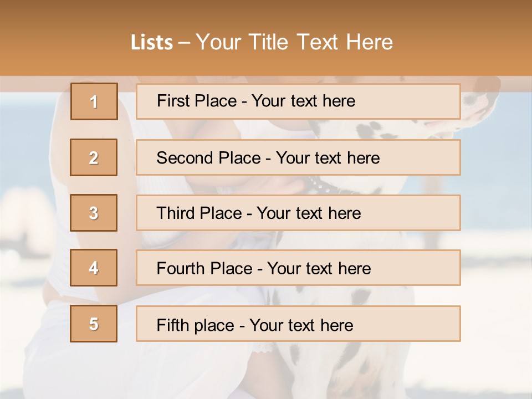This screenshot has width=532, height=399.
Task: Select the number 5 square
Action: click(94, 324)
